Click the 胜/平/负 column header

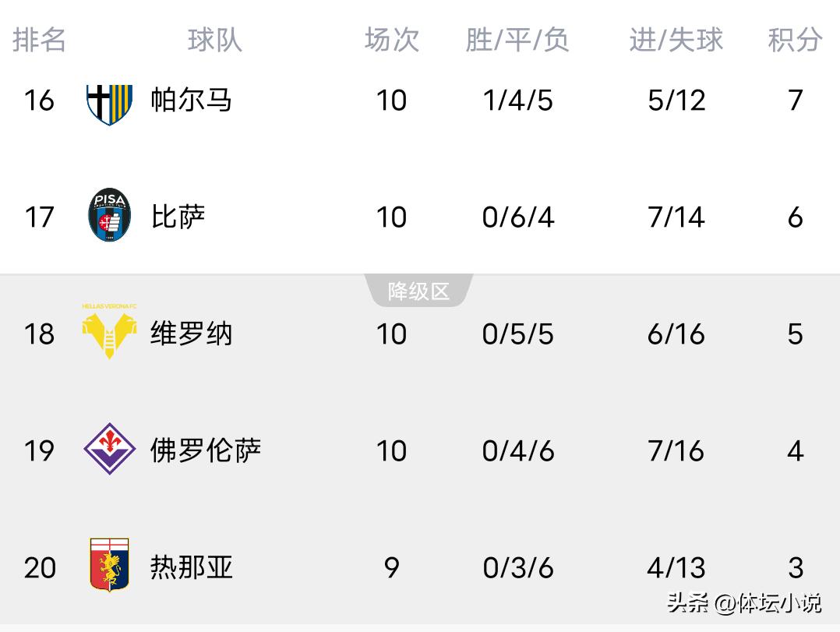(x=517, y=40)
